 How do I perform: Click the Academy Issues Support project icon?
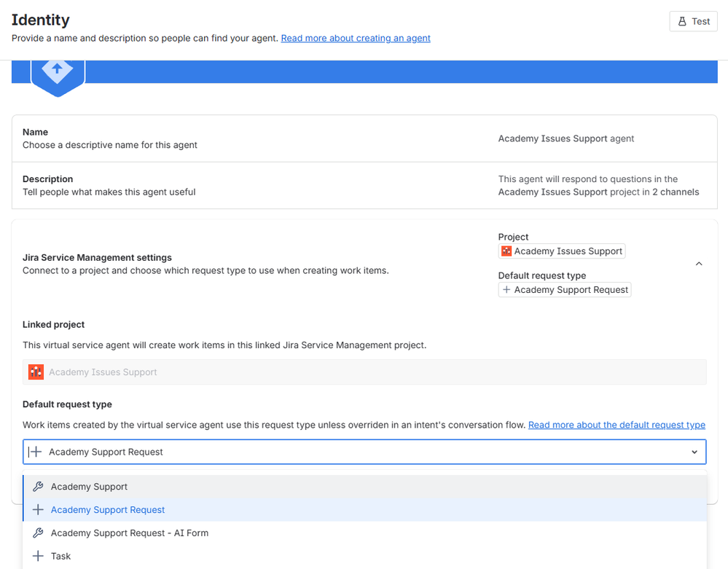[506, 251]
